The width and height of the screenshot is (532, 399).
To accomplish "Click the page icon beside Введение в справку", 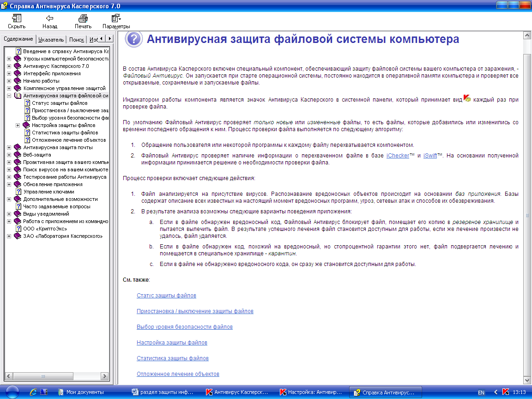I will tap(18, 51).
